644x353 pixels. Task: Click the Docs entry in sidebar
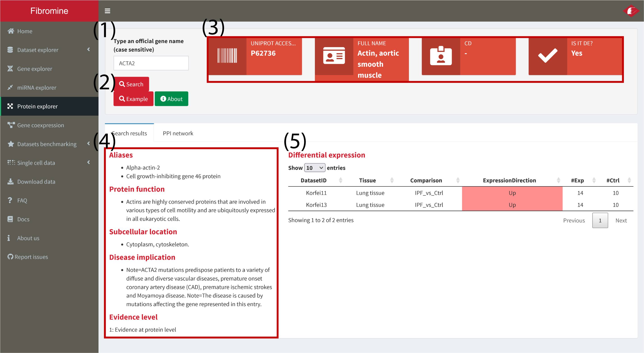(x=49, y=219)
